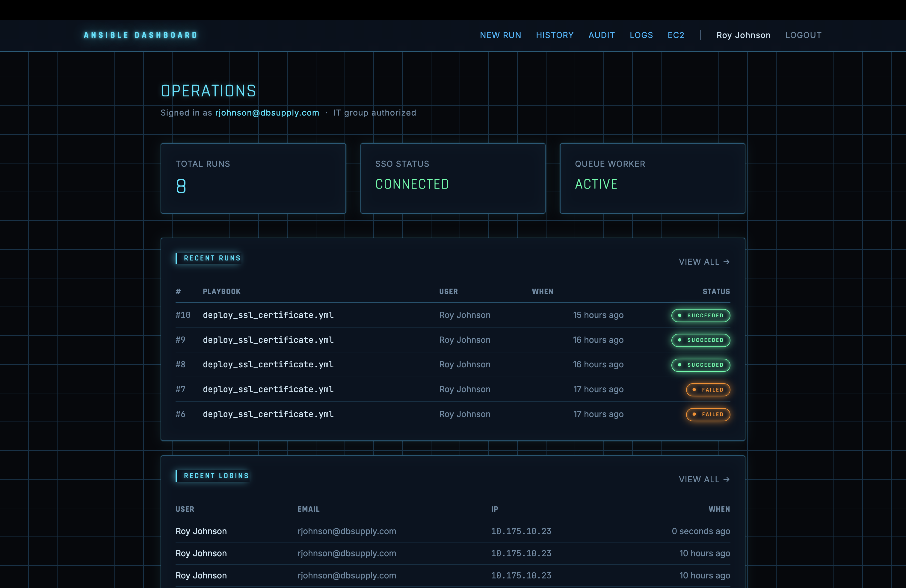Click the Ansible Dashboard logo title
The width and height of the screenshot is (906, 588).
141,35
